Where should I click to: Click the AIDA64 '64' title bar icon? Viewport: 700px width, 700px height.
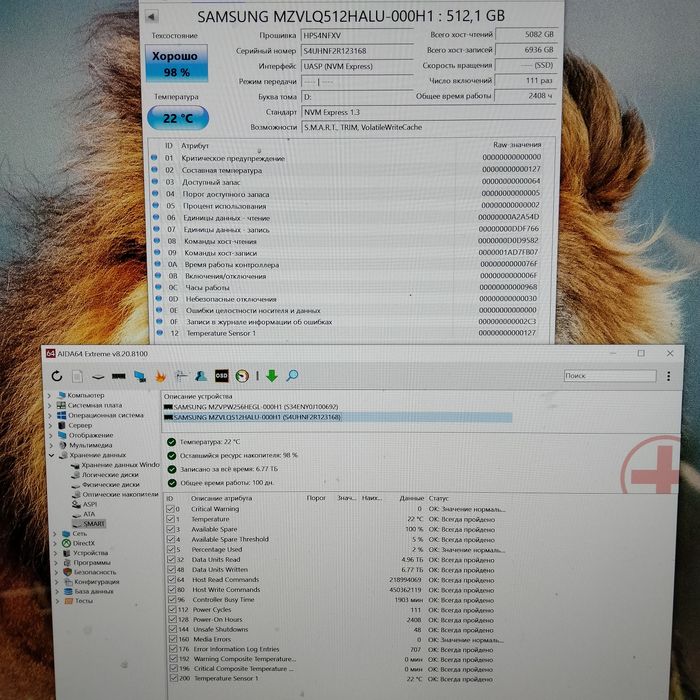point(50,354)
